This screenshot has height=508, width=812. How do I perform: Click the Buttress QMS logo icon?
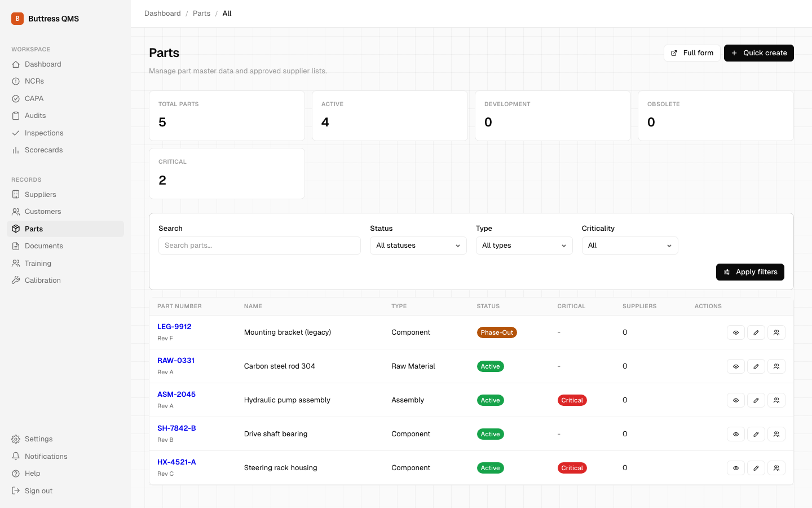pos(17,19)
